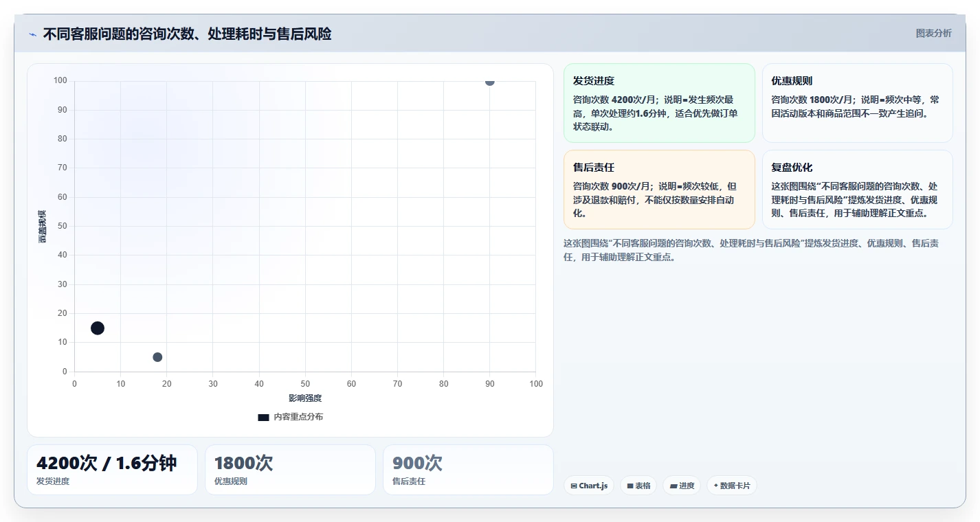Click the icon inside the Chart.js tag
980x522 pixels.
coord(574,486)
